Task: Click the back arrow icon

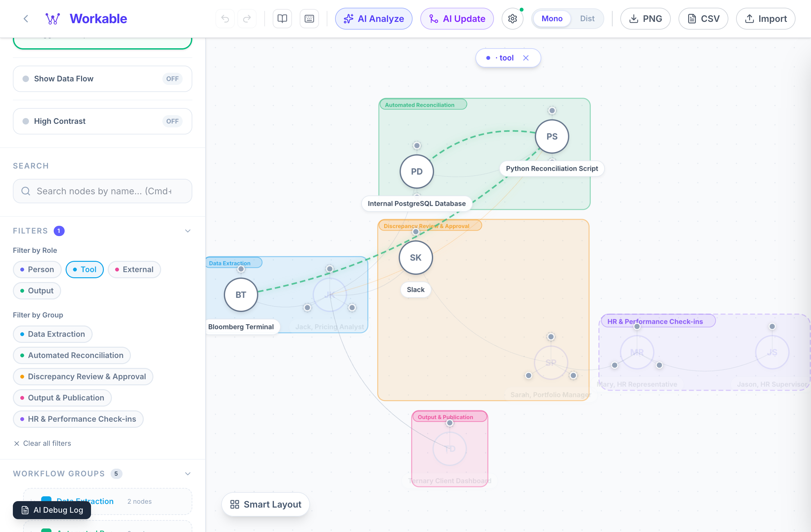Action: pos(26,19)
